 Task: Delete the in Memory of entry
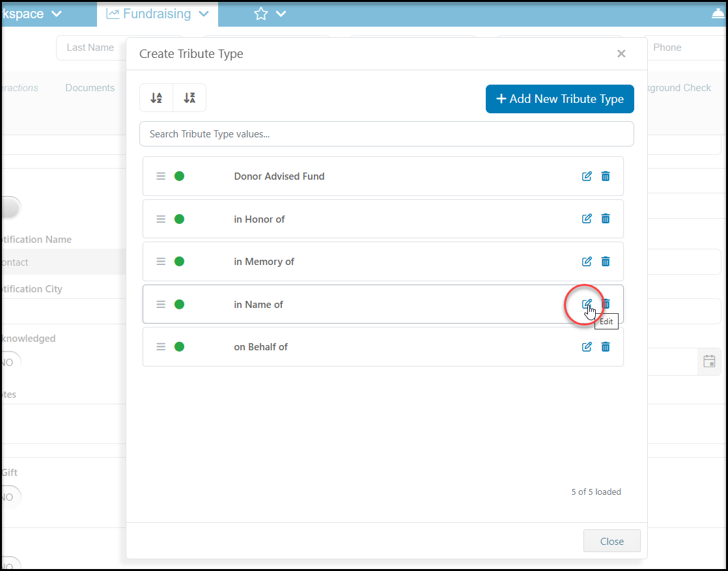[606, 261]
